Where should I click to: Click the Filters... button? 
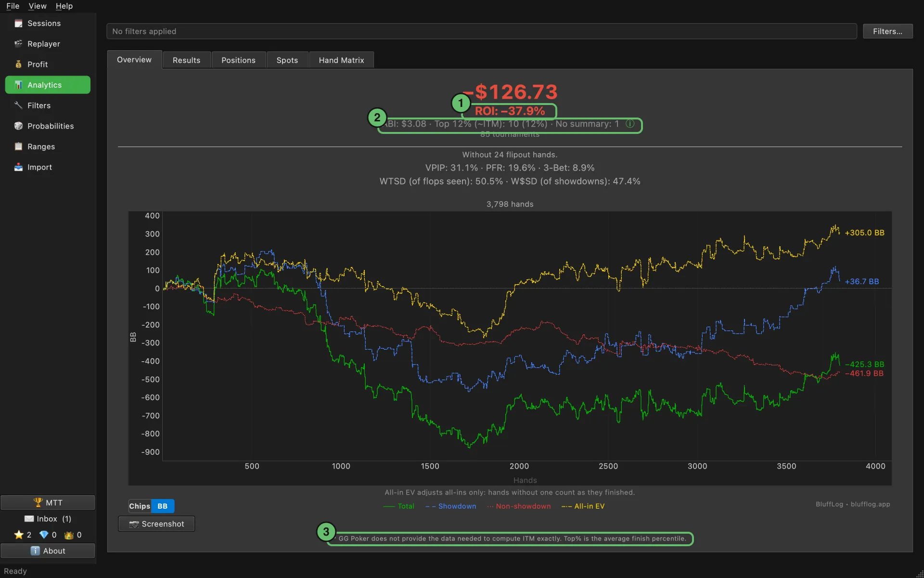point(887,31)
